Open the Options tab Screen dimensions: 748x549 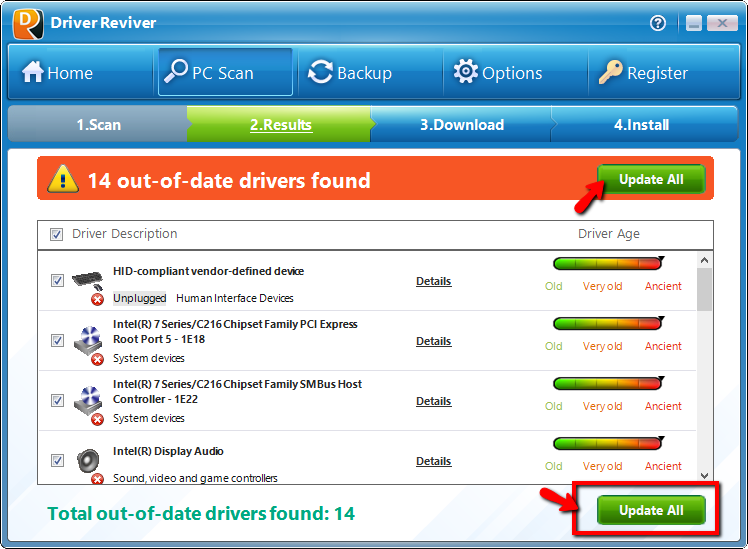click(x=497, y=73)
